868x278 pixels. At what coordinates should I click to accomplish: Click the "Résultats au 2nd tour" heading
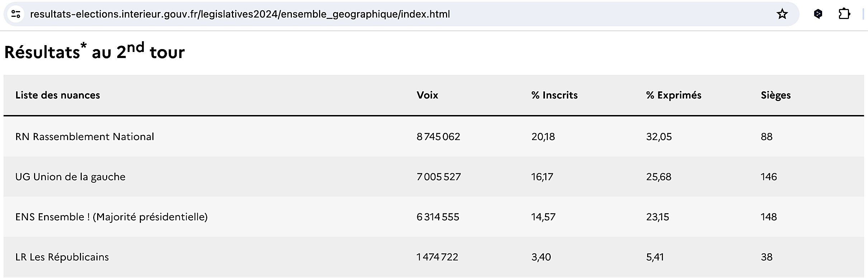pyautogui.click(x=95, y=52)
